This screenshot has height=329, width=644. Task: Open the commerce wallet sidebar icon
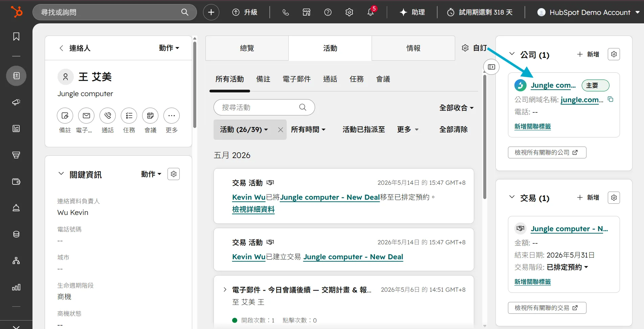16,182
